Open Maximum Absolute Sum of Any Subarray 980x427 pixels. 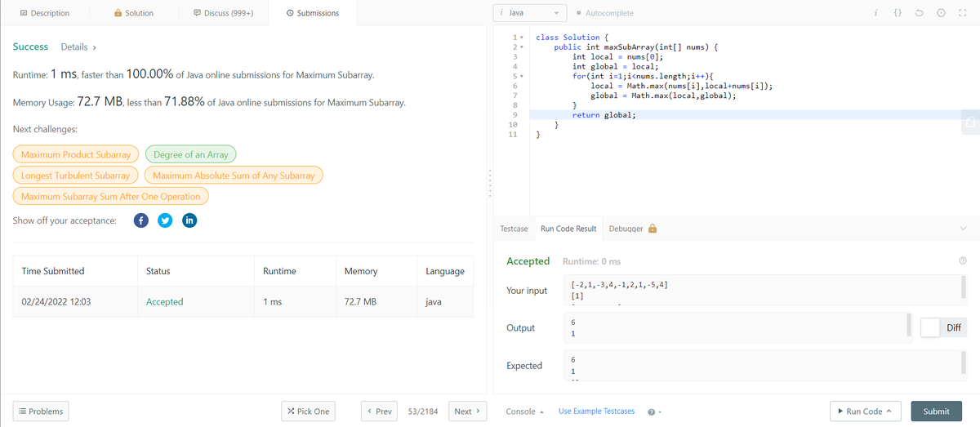coord(234,176)
